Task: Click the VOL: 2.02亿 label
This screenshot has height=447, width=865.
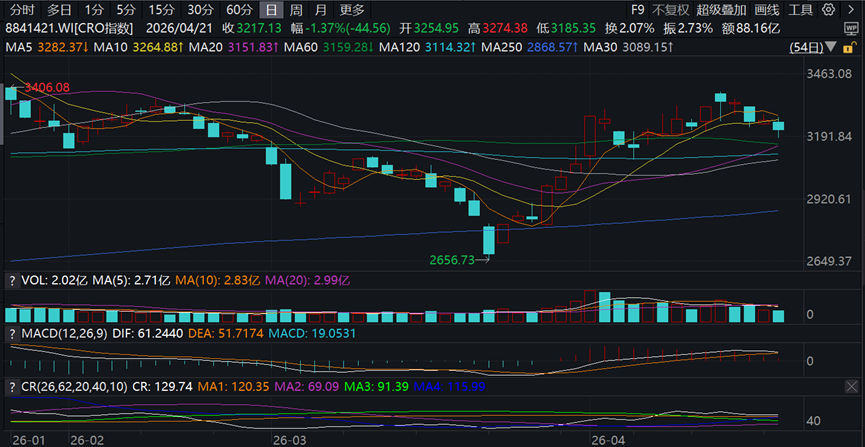Action: 54,280
